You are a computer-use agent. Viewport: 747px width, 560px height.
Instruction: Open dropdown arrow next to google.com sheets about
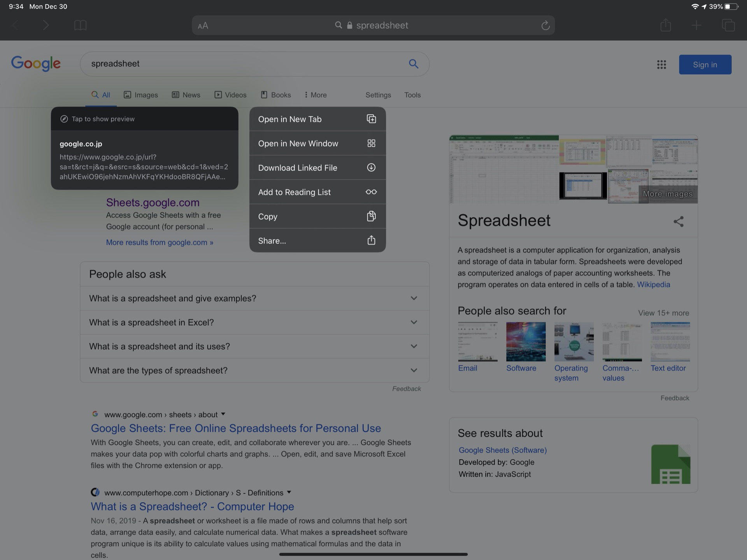223,414
